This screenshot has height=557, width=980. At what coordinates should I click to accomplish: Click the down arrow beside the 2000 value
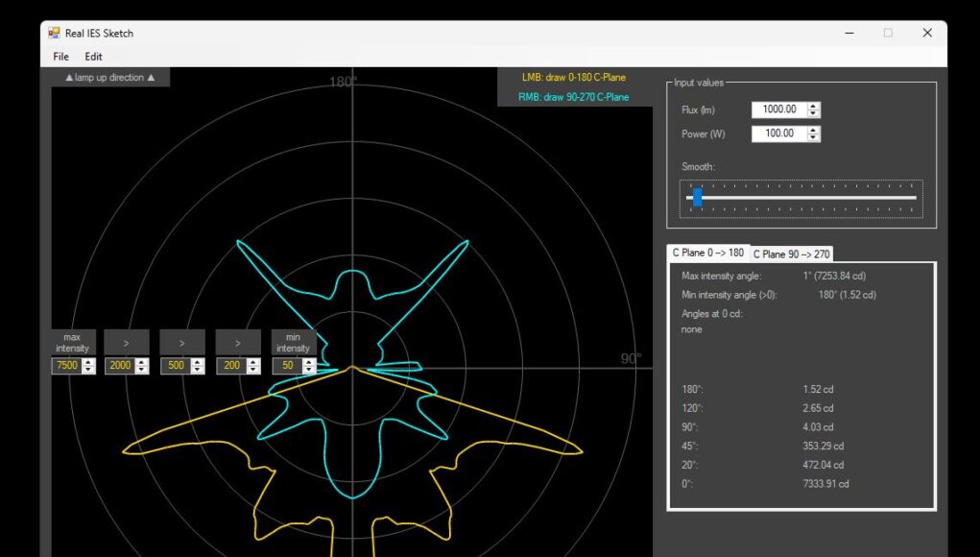coord(142,370)
